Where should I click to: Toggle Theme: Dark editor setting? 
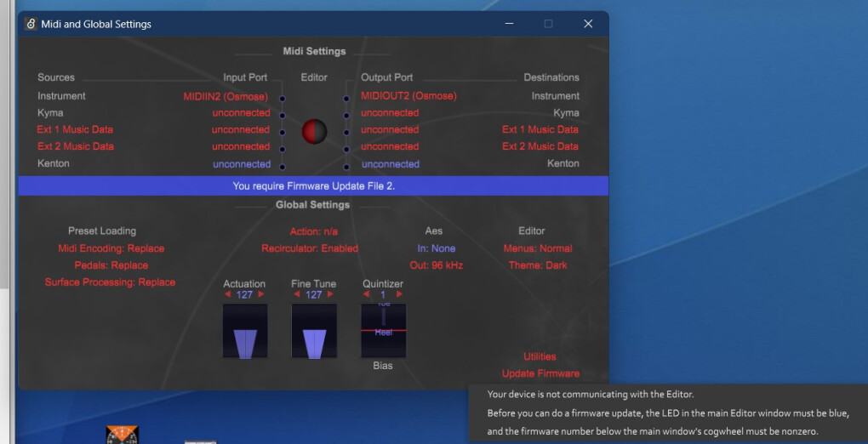538,265
